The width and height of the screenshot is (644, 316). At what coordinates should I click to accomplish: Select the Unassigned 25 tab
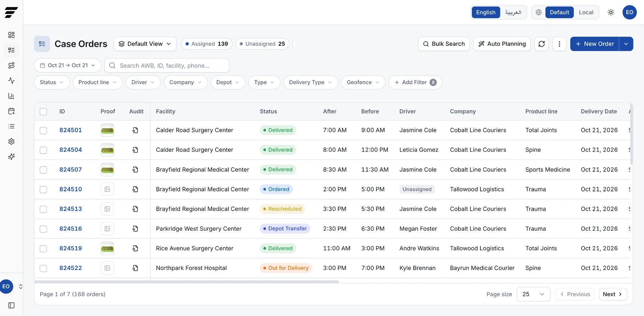click(262, 44)
